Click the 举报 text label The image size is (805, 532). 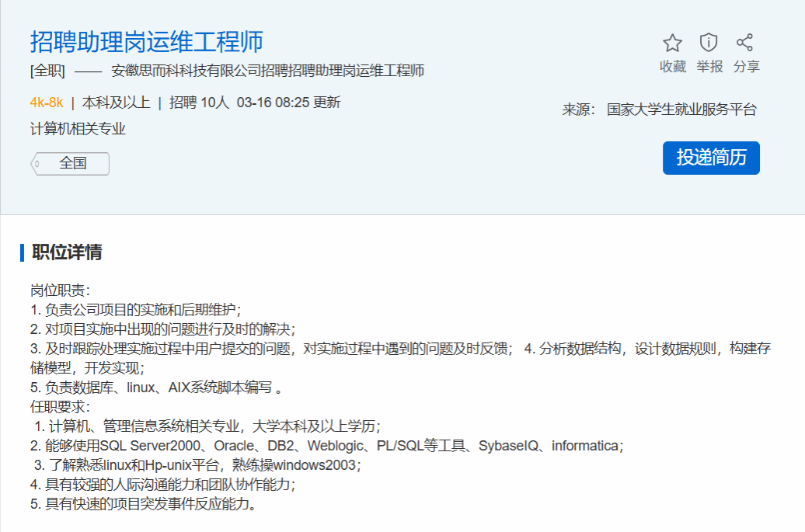[x=709, y=67]
